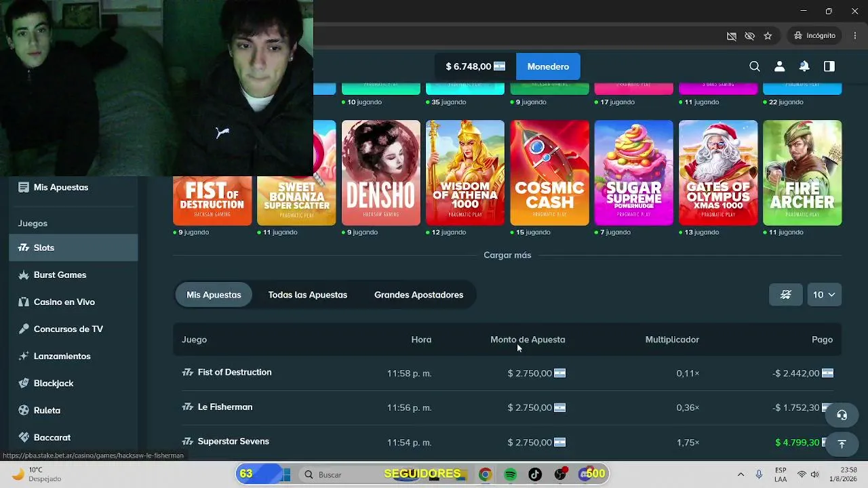
Task: Open Google Chrome from the taskbar
Action: coord(485,474)
